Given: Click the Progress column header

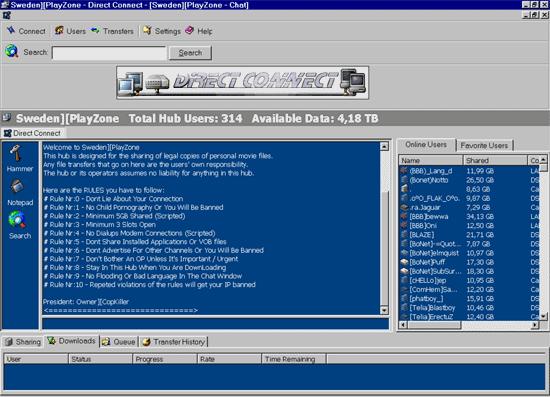Looking at the screenshot, I should (x=165, y=359).
